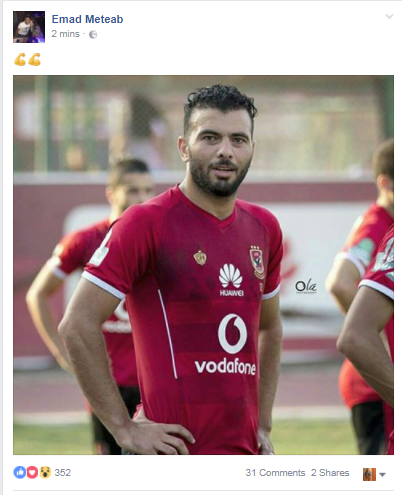Open the post options chevron menu
Viewport: 402px width, 495px height.
(x=389, y=16)
